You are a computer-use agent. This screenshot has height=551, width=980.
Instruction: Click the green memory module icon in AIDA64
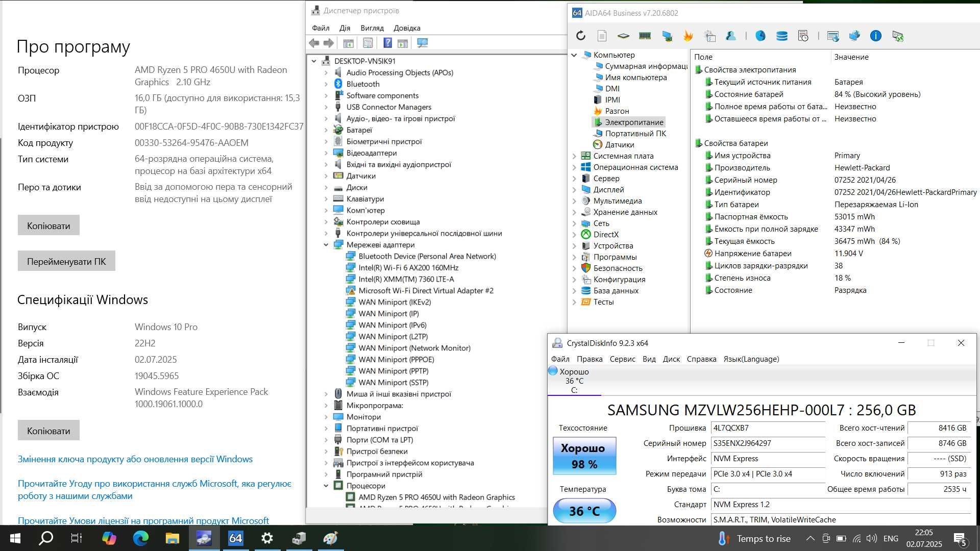point(645,36)
